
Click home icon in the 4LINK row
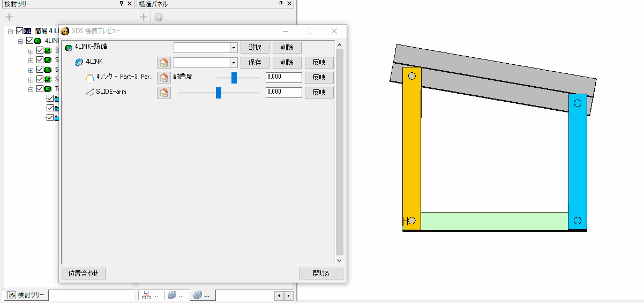pyautogui.click(x=163, y=63)
